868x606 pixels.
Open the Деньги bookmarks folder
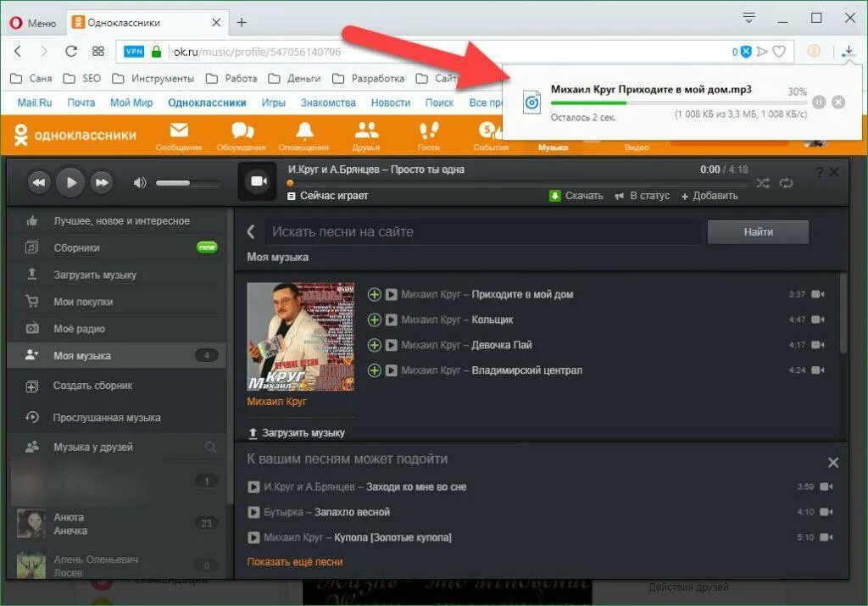coord(294,79)
